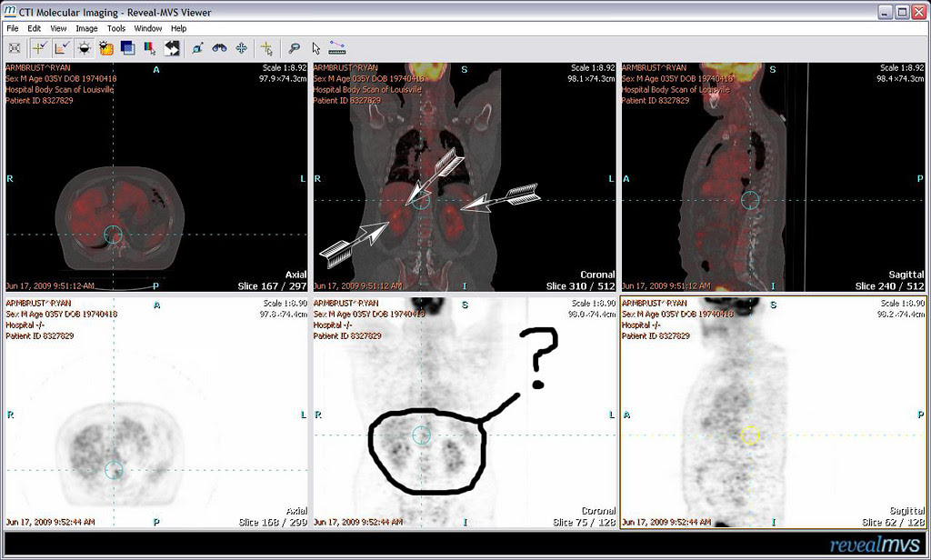This screenshot has height=560, width=931.
Task: Open the Window menu
Action: [148, 28]
